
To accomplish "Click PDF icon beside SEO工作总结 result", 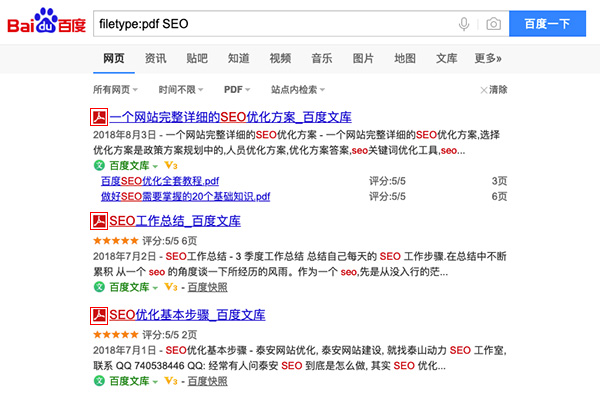I will [99, 221].
